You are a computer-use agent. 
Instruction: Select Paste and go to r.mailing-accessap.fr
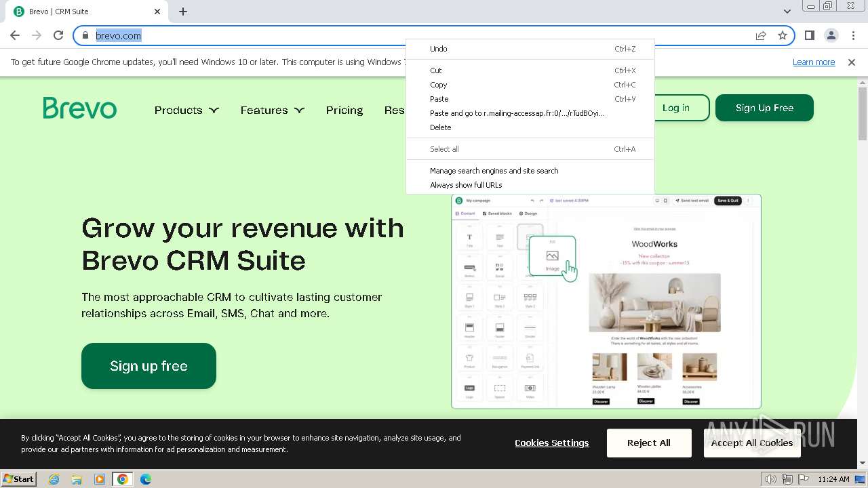tap(530, 113)
